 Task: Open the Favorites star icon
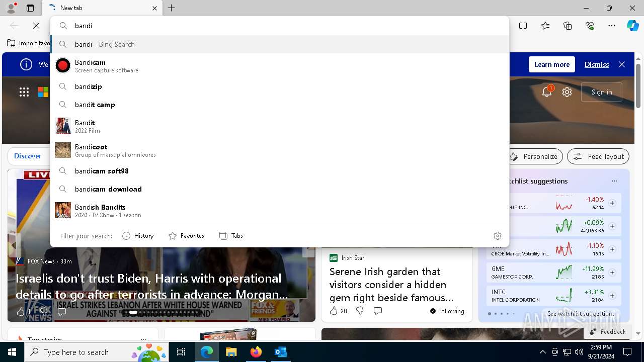pyautogui.click(x=545, y=26)
